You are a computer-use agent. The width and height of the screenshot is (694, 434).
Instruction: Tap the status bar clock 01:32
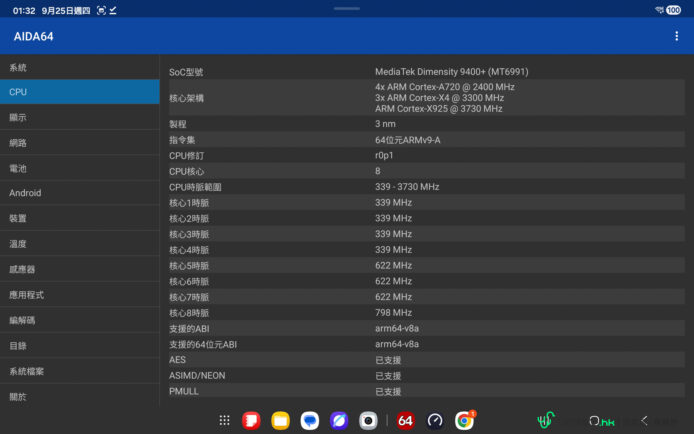click(24, 11)
